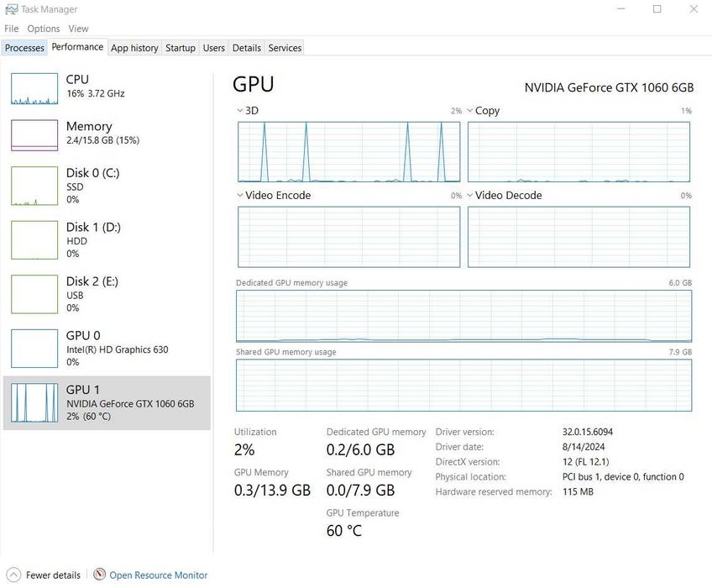This screenshot has height=588, width=712.
Task: Click the Memory 2.4/15.8 GB (15%) text
Action: click(102, 140)
